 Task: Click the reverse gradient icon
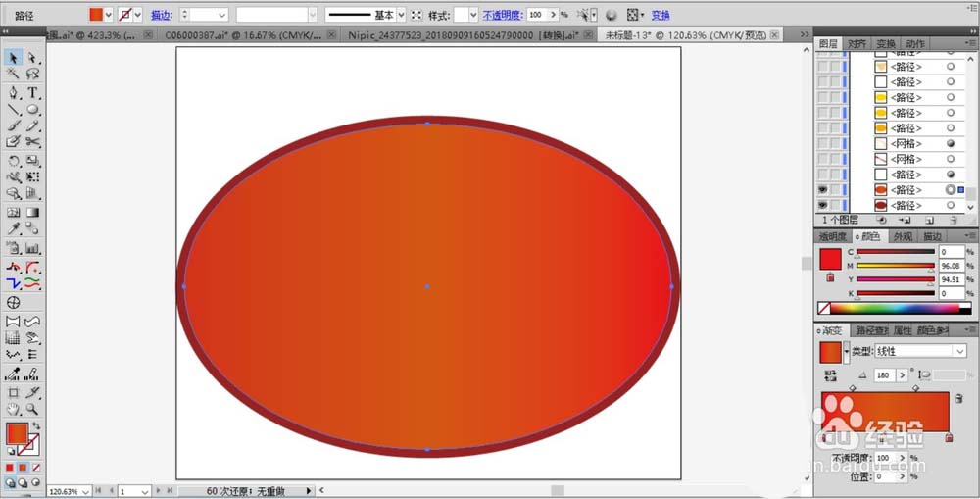pos(830,375)
